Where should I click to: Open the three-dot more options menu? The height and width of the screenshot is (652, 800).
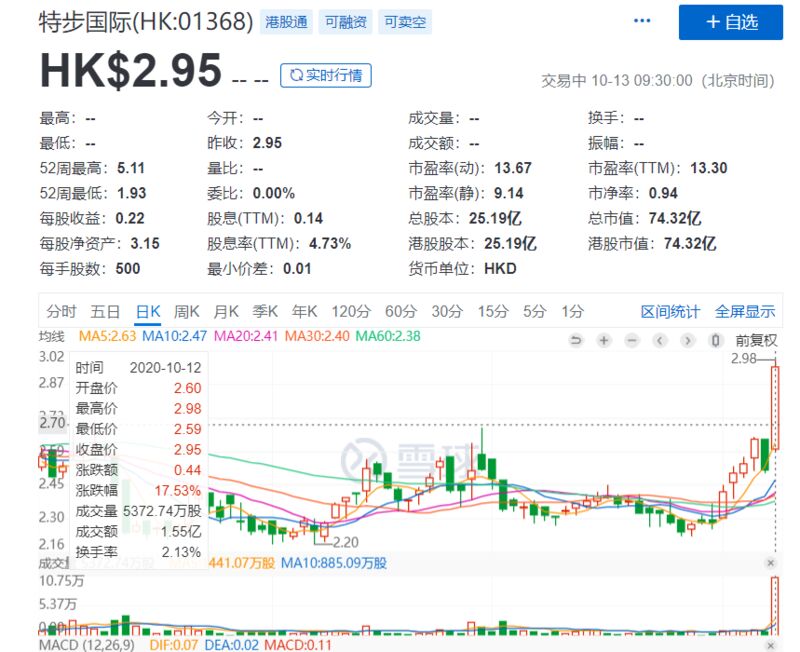(x=642, y=21)
